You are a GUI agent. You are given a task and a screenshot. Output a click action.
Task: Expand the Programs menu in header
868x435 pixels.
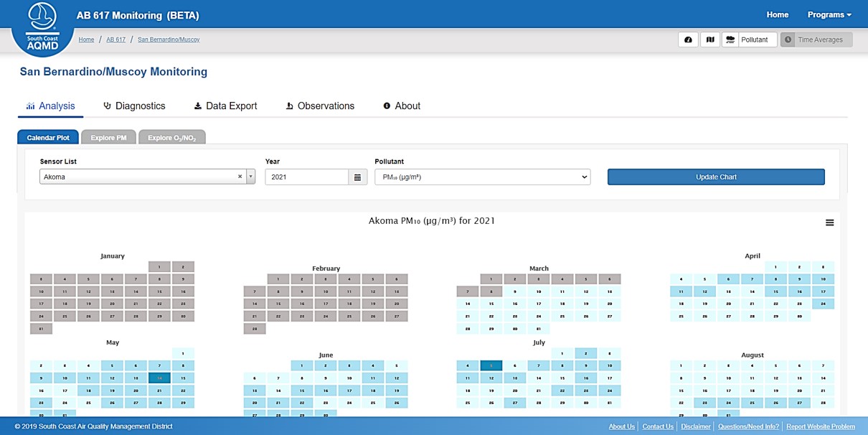(x=829, y=14)
